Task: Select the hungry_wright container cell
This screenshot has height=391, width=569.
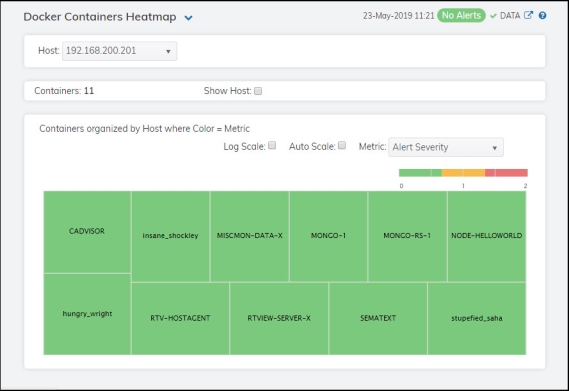Action: pos(87,314)
